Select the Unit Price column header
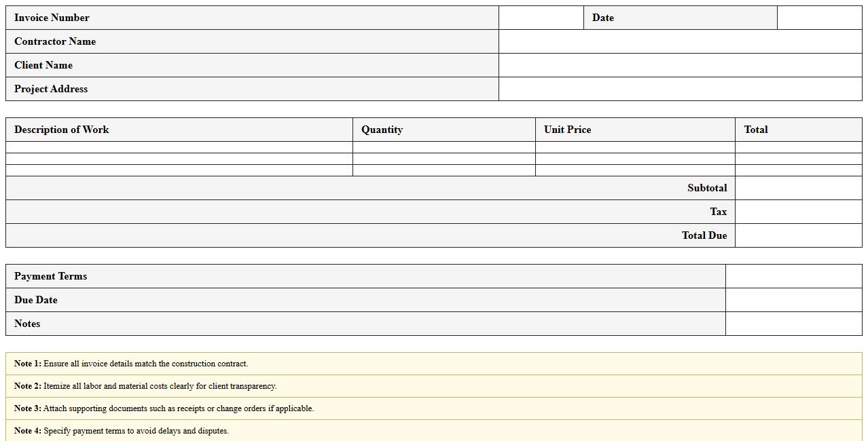The height and width of the screenshot is (441, 868). click(x=635, y=130)
